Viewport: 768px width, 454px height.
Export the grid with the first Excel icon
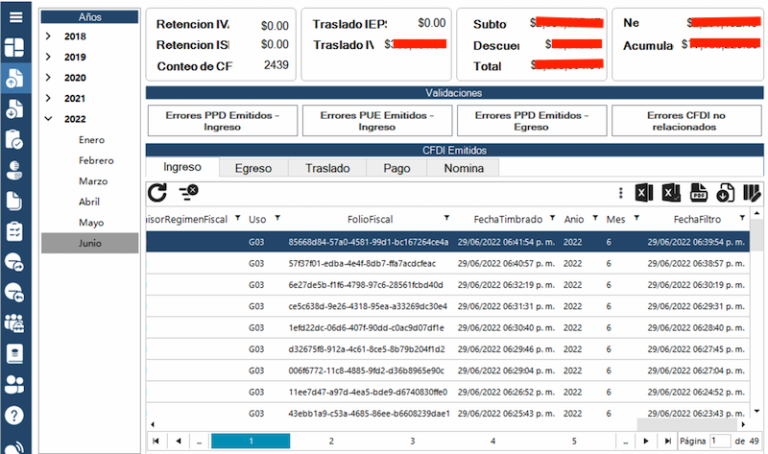point(646,193)
